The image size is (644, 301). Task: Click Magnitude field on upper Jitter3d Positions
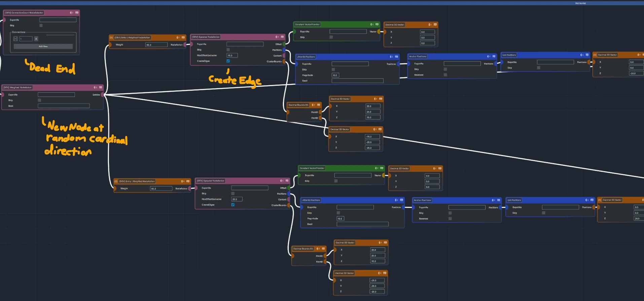click(335, 75)
